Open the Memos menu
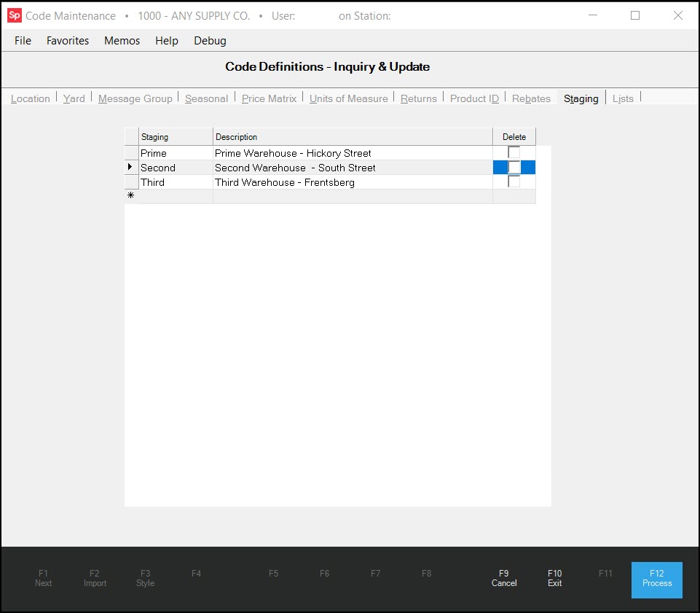 tap(121, 41)
